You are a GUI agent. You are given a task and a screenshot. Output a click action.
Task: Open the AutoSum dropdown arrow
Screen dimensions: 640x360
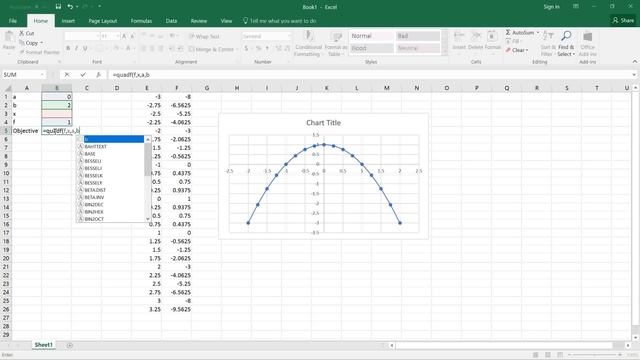pos(538,32)
